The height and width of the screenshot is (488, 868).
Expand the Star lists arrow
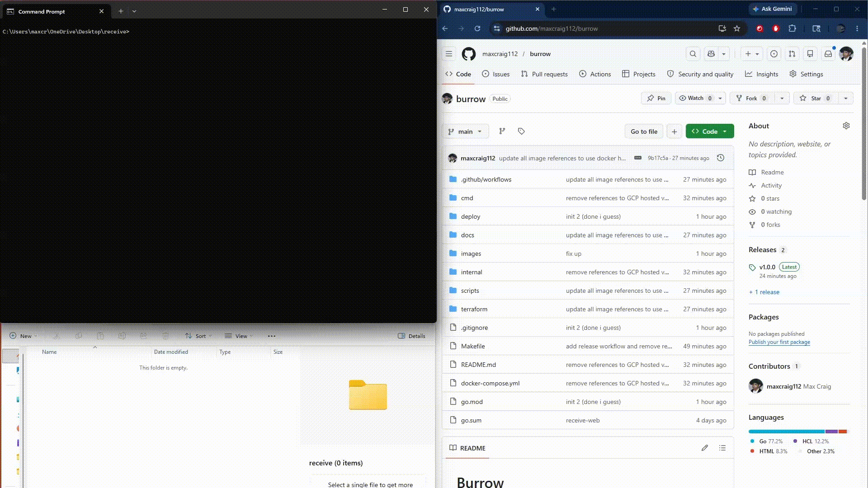coord(846,98)
